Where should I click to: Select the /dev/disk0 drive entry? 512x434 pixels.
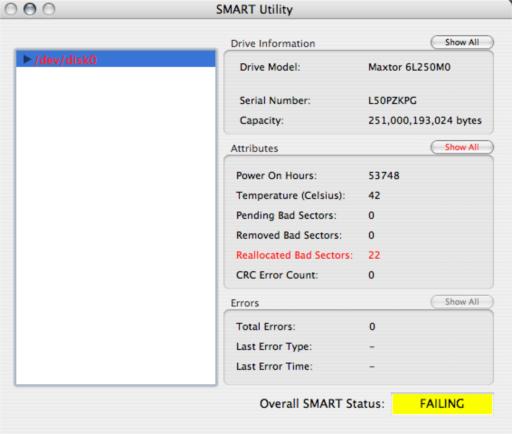(x=116, y=59)
